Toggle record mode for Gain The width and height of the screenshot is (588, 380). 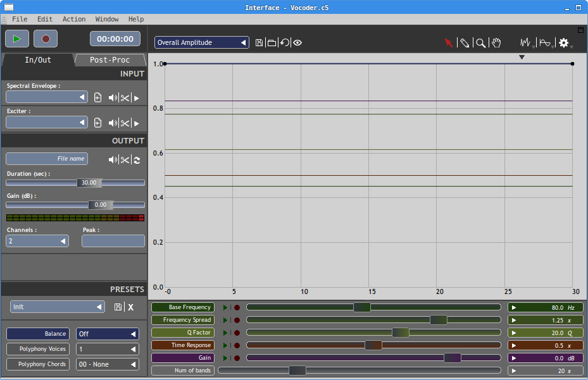[237, 358]
